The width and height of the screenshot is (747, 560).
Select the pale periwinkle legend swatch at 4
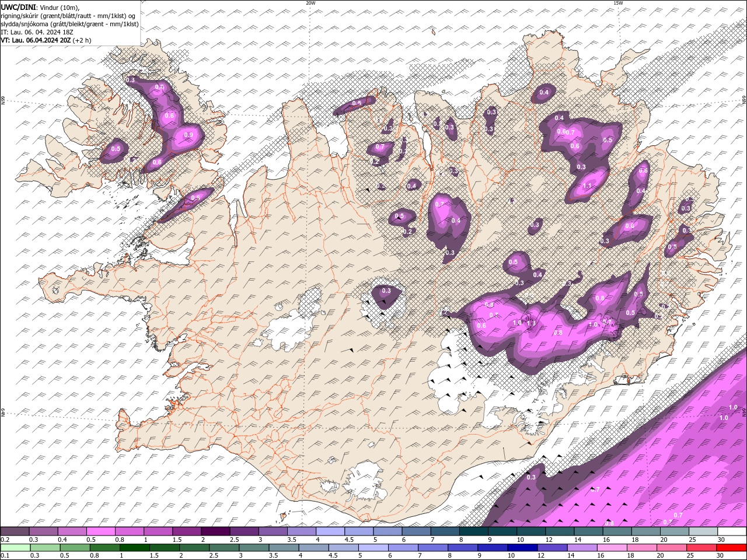tap(330, 531)
